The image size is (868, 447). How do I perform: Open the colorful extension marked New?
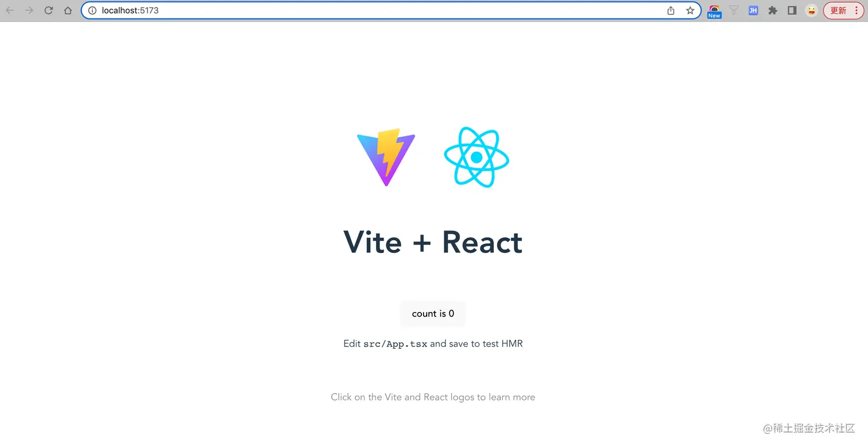(x=714, y=11)
